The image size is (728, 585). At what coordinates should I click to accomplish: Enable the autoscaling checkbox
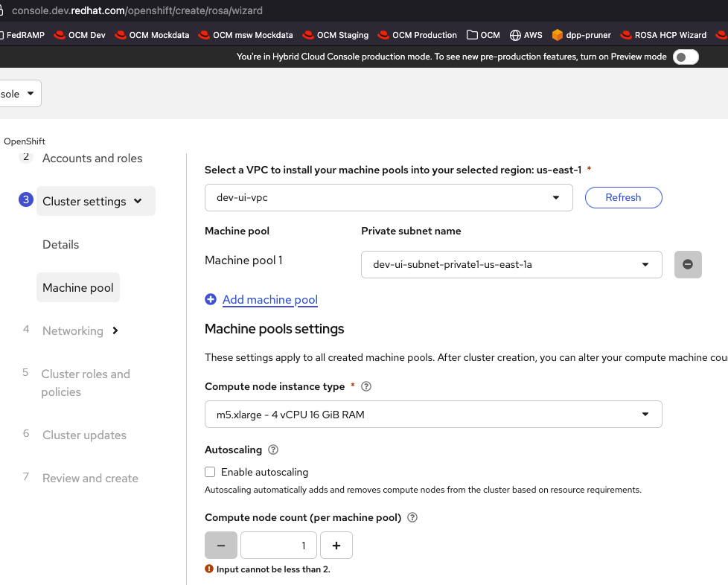click(210, 472)
